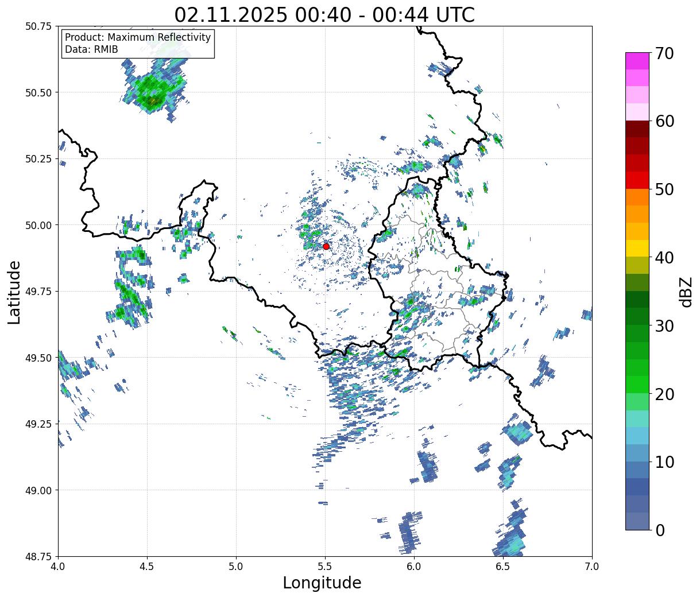Screen dimensions: 700x597
Task: Click the colorbar tick label 30
Action: click(664, 325)
